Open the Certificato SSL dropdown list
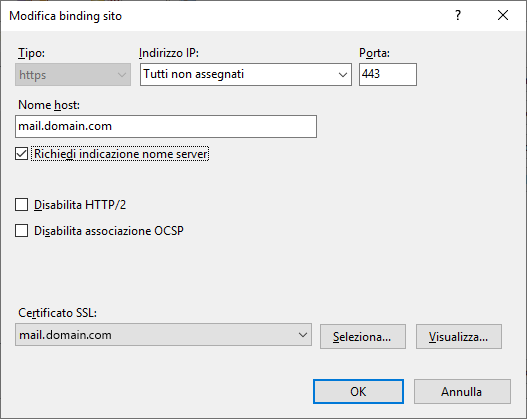Viewport: 527px width, 419px height. 163,335
